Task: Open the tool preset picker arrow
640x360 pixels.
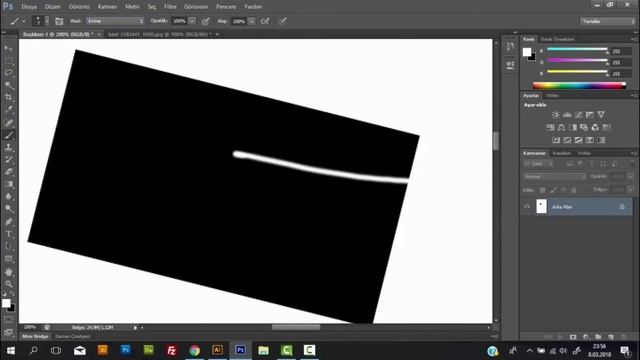Action: tap(24, 21)
